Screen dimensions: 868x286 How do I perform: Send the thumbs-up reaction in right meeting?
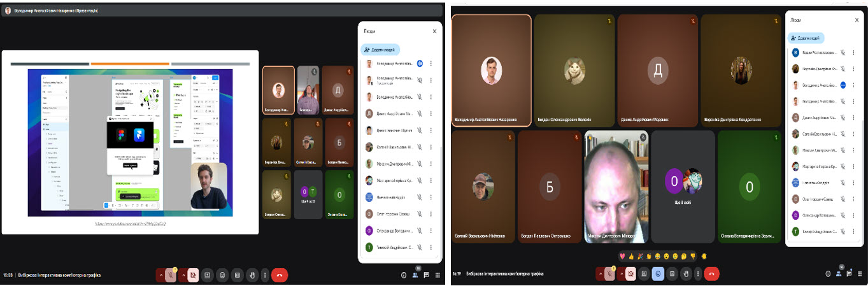click(630, 256)
